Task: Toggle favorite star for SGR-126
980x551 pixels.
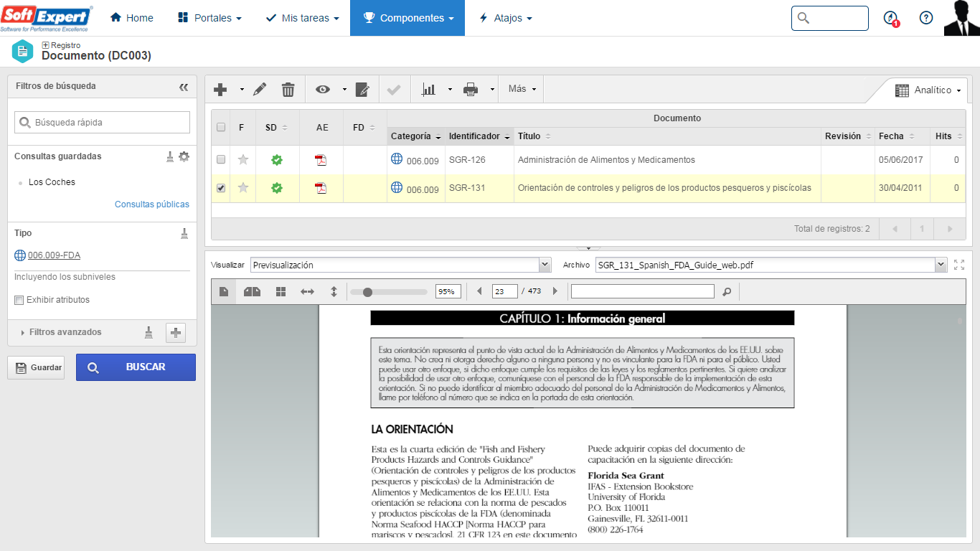Action: (243, 159)
